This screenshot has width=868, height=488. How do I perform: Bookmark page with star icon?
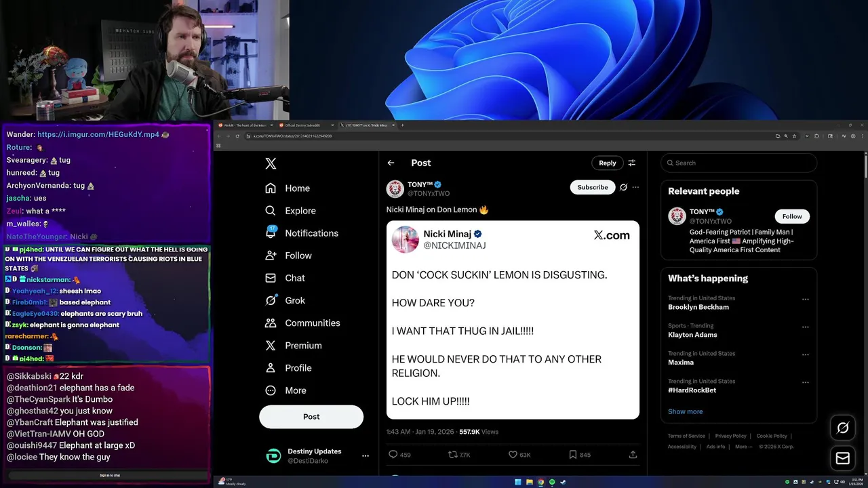point(794,136)
